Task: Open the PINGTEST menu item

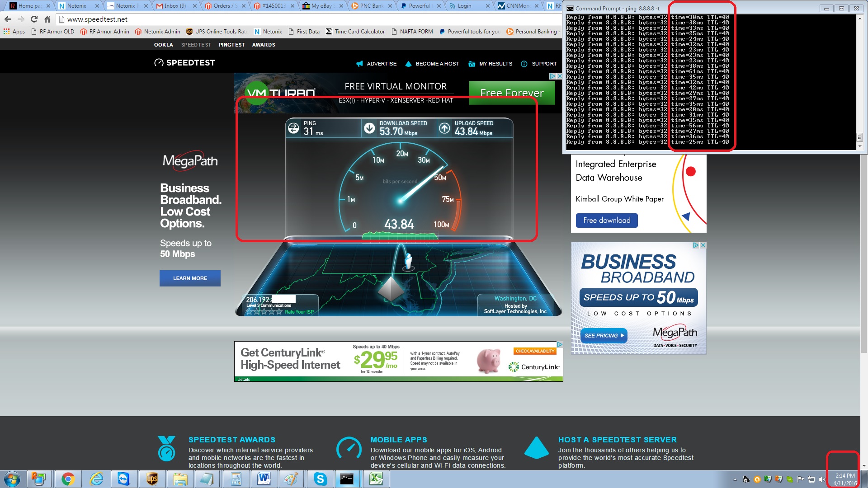Action: point(231,45)
